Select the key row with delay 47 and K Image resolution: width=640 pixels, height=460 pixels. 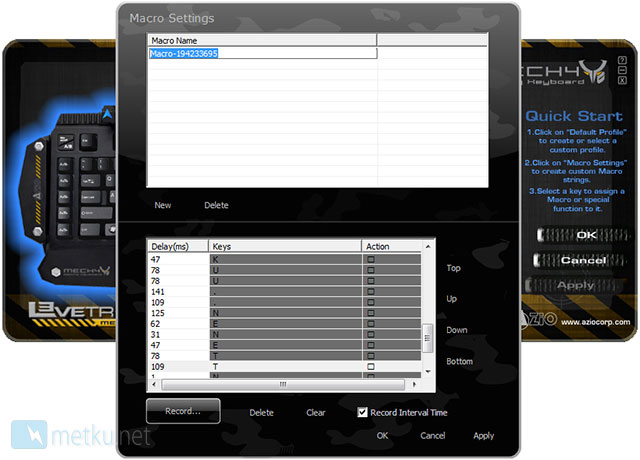point(285,259)
